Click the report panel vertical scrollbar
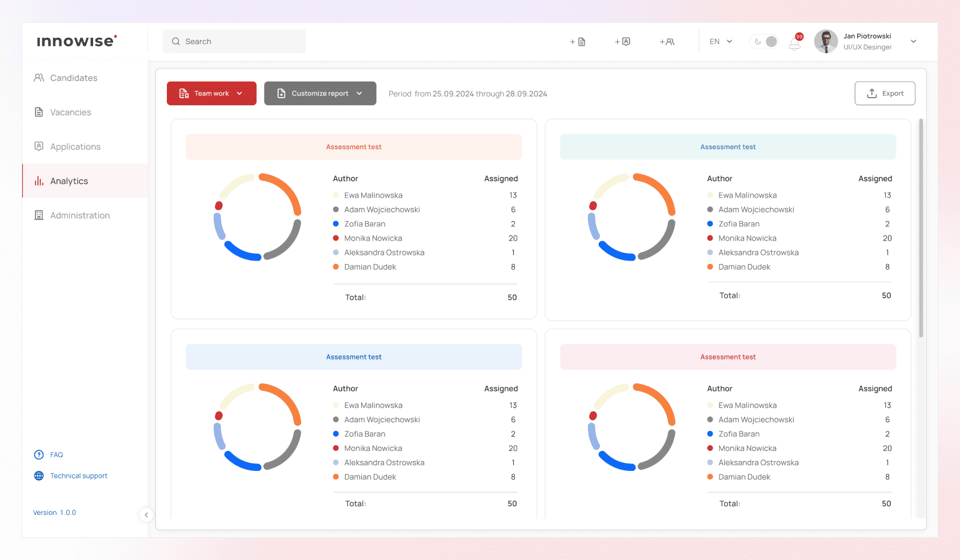Image resolution: width=960 pixels, height=560 pixels. tap(921, 227)
